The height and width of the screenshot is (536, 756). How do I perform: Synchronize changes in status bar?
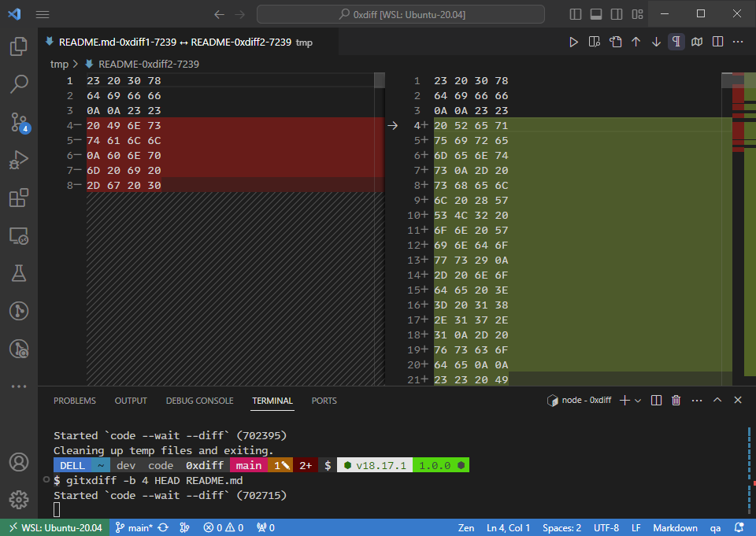click(163, 528)
